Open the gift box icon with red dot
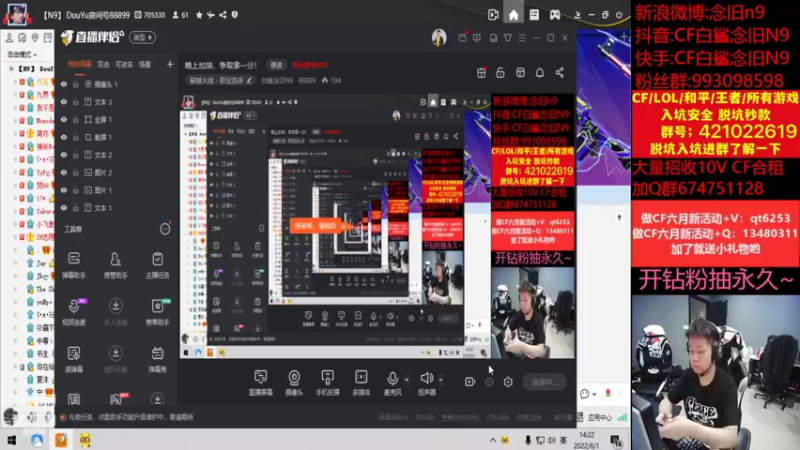 (481, 72)
